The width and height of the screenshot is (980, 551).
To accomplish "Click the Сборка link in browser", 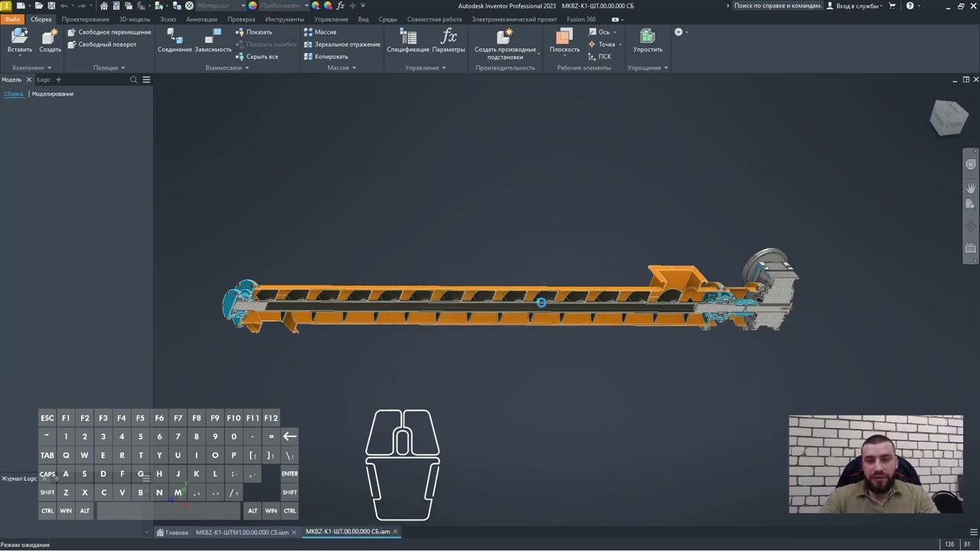I will coord(14,93).
